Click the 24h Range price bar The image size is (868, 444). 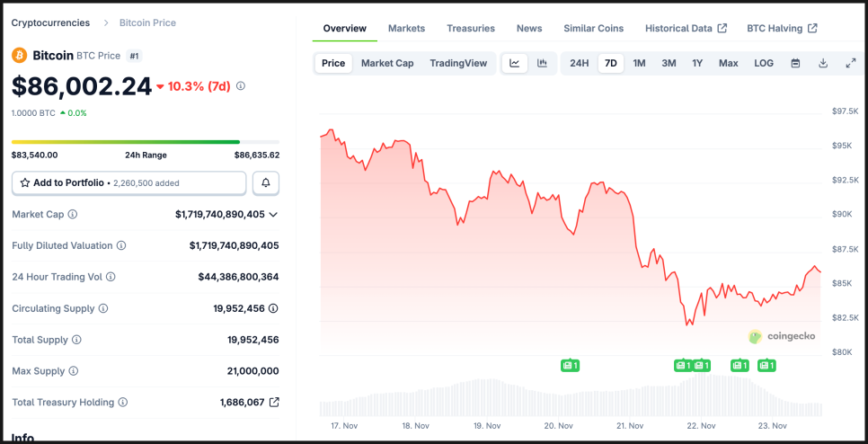pyautogui.click(x=145, y=141)
